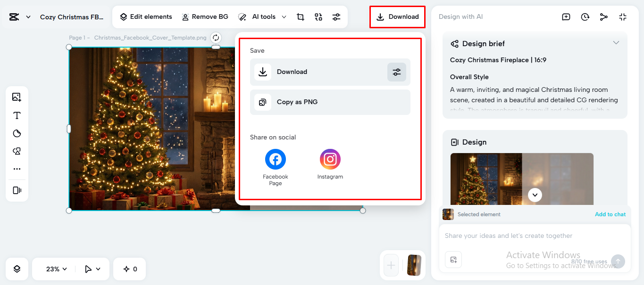Open more tools ellipsis in left sidebar
The height and width of the screenshot is (285, 644).
coord(17,169)
